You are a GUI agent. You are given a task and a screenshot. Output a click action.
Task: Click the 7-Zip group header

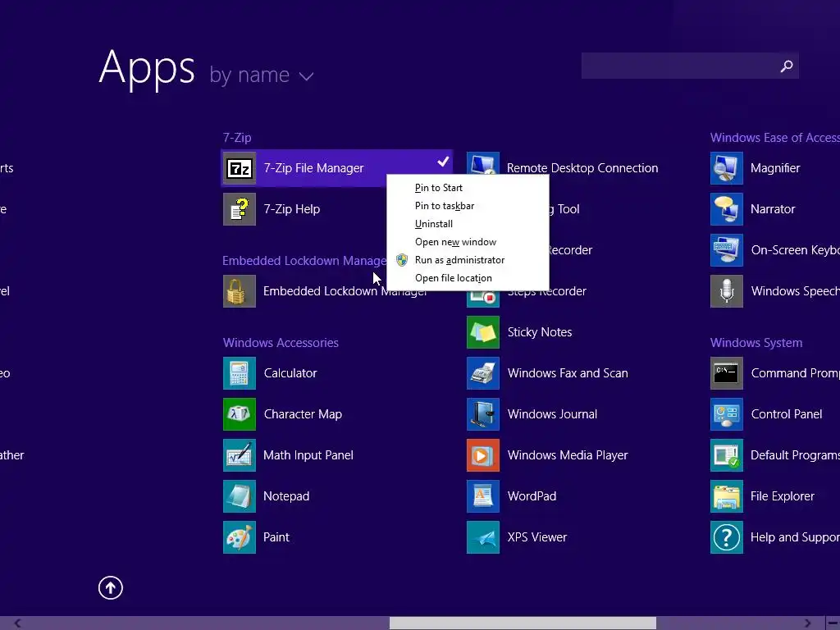pyautogui.click(x=237, y=138)
